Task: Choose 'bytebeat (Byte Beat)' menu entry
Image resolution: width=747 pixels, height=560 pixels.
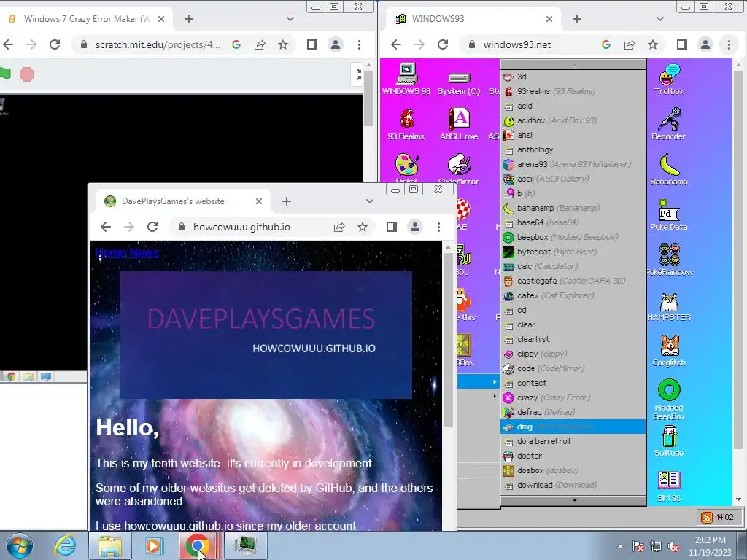Action: [x=573, y=252]
